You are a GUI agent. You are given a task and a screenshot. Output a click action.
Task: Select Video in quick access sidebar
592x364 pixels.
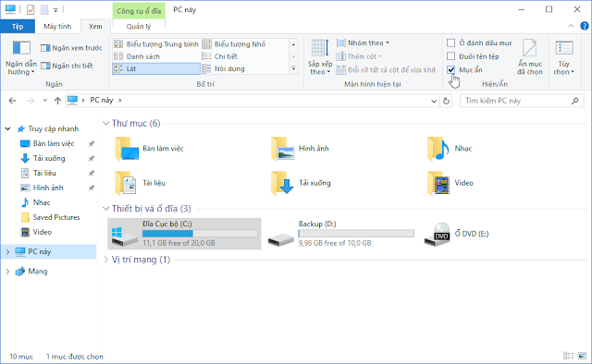tap(42, 232)
